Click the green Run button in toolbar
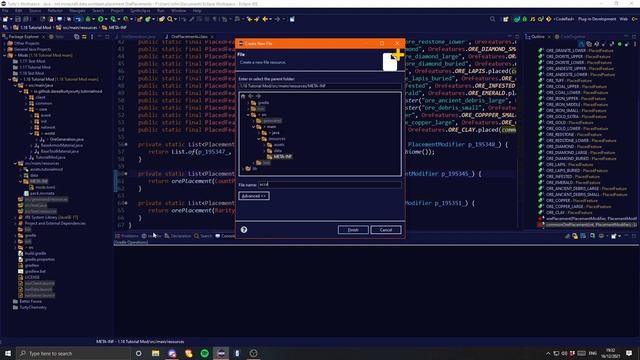Screen dimensions: 640x360 point(100,19)
